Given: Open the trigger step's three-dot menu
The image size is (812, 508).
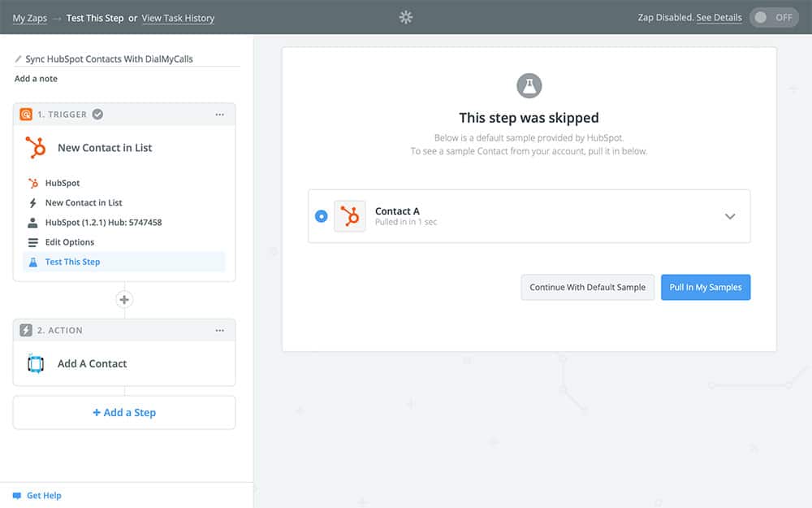Looking at the screenshot, I should coord(219,115).
